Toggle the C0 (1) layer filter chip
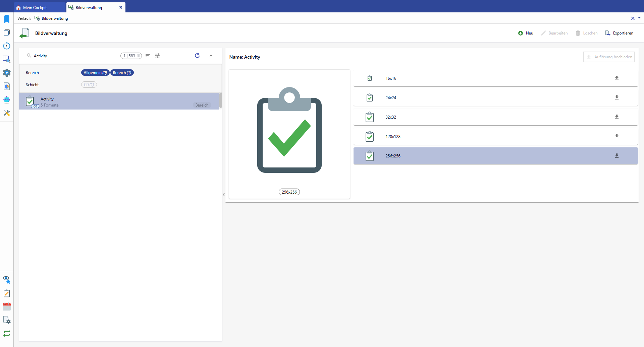Viewport: 644px width, 347px height. click(89, 85)
